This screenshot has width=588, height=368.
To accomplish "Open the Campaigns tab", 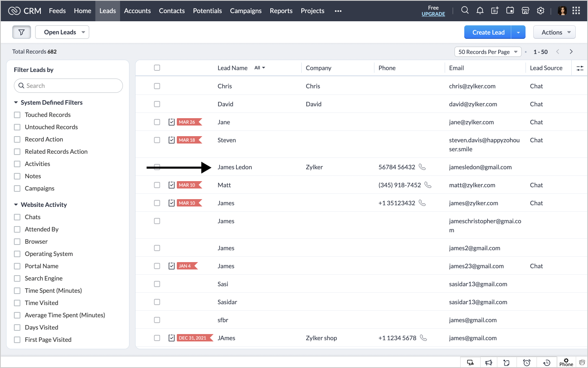I will click(246, 11).
